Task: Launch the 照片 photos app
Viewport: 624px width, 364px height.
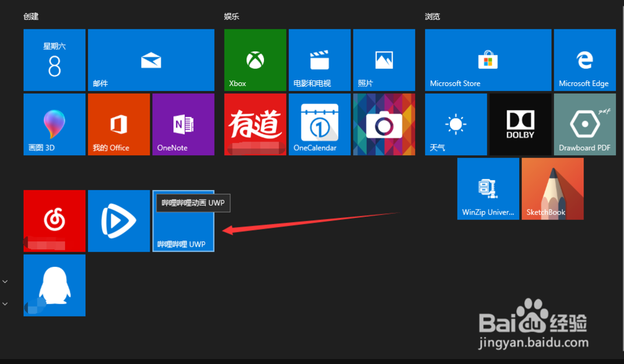Action: click(384, 59)
